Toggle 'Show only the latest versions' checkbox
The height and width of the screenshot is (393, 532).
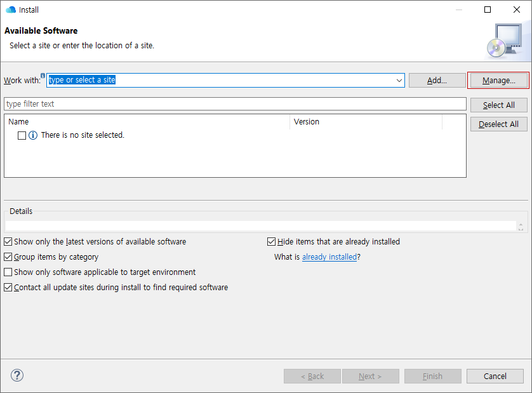[8, 242]
